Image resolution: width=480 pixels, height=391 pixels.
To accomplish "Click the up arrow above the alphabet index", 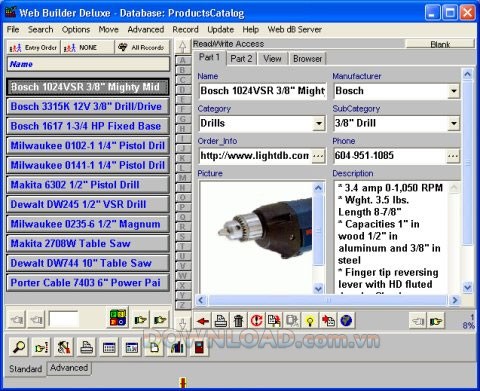I will point(182,46).
